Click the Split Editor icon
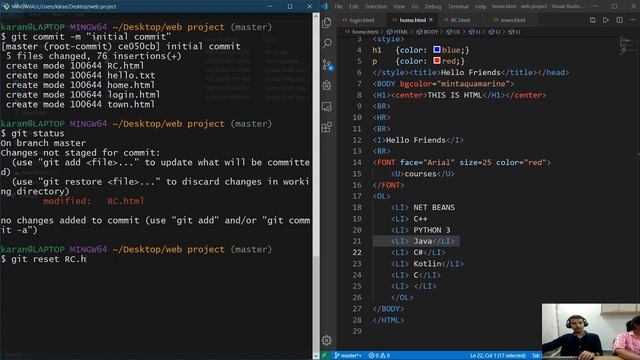Screen dimensions: 640x360 [620, 20]
